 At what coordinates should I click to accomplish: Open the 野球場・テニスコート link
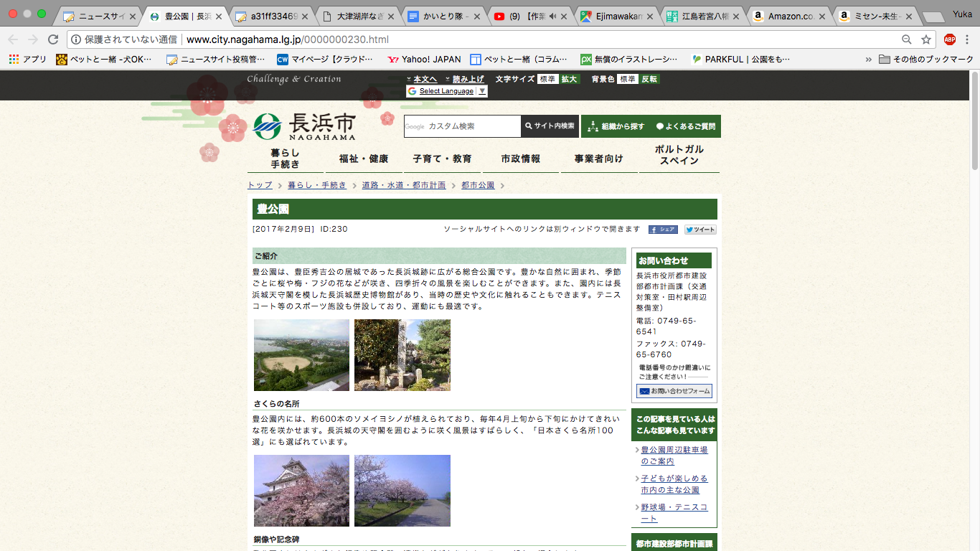coord(674,513)
